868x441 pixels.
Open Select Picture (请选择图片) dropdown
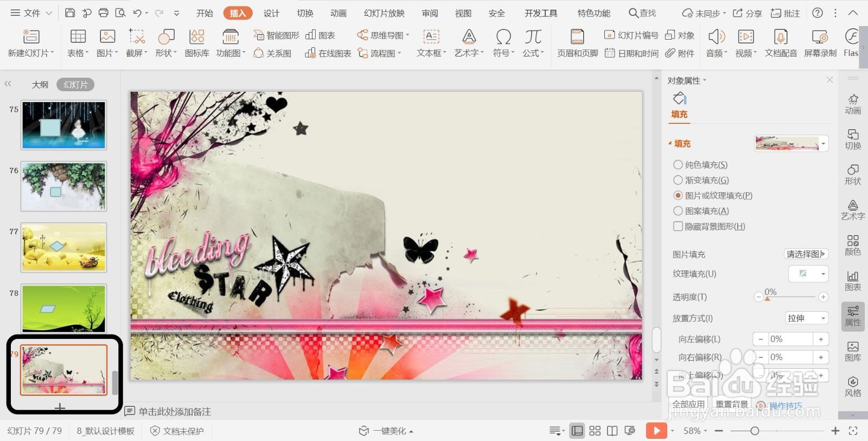[806, 254]
